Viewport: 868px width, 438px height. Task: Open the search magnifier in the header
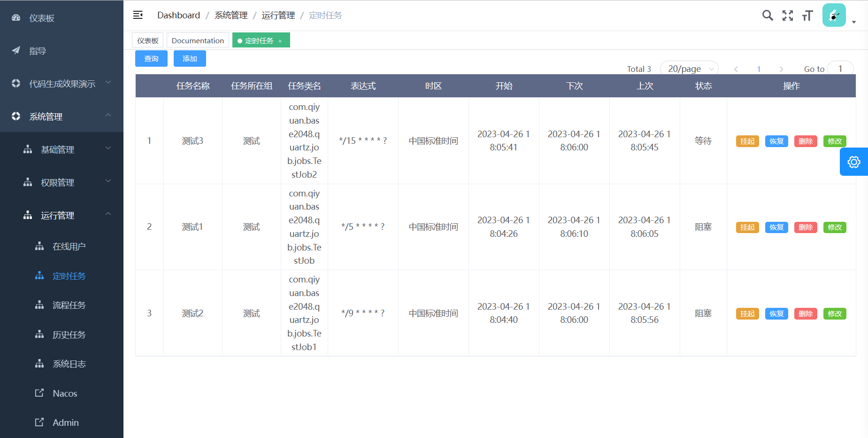coord(768,15)
